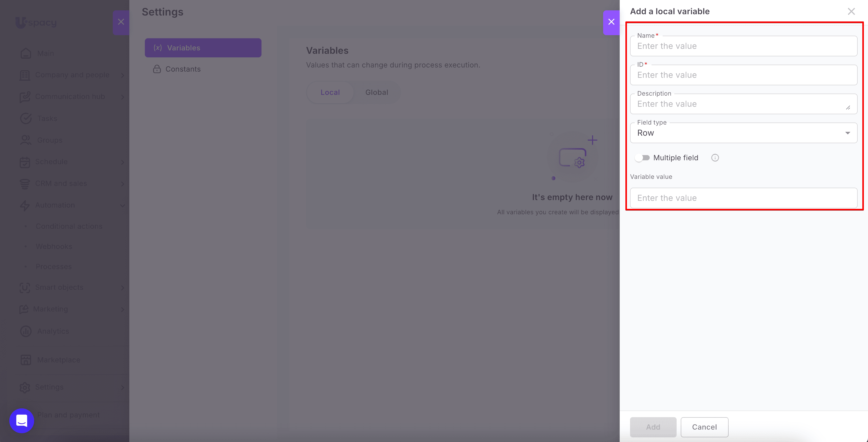Expand the Company and people menu

[123, 75]
